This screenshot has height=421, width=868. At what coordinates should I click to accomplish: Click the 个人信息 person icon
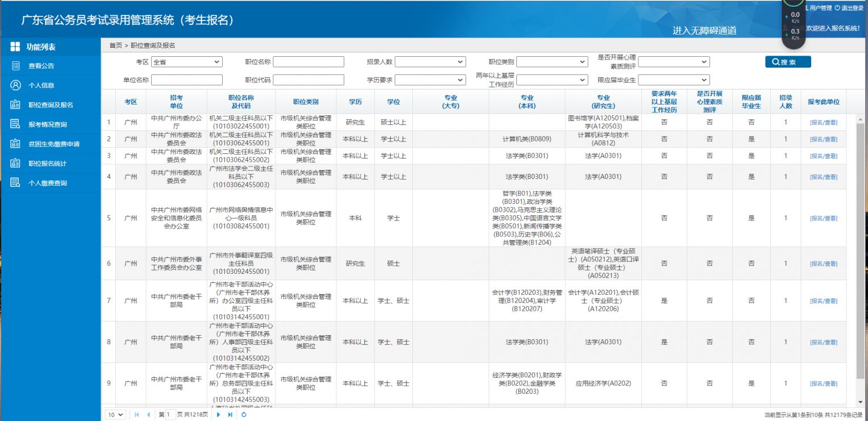coord(15,85)
